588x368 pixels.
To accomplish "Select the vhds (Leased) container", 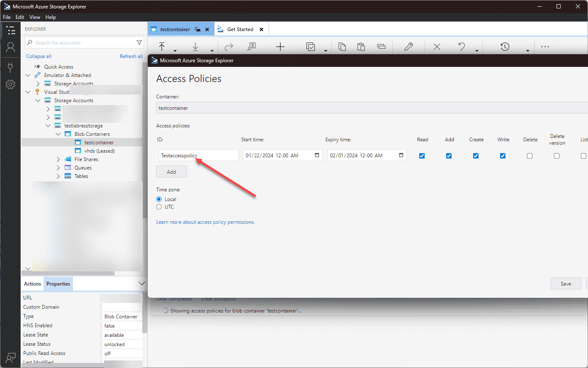I will pos(99,151).
